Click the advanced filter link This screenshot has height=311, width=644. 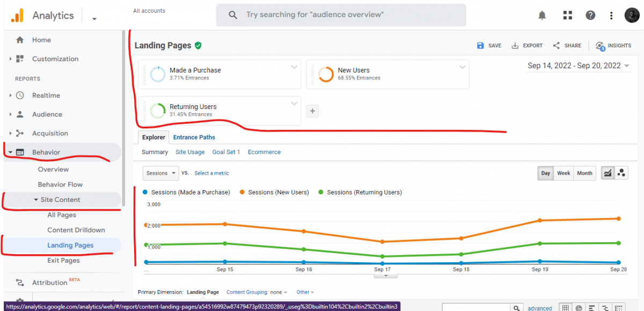point(539,307)
